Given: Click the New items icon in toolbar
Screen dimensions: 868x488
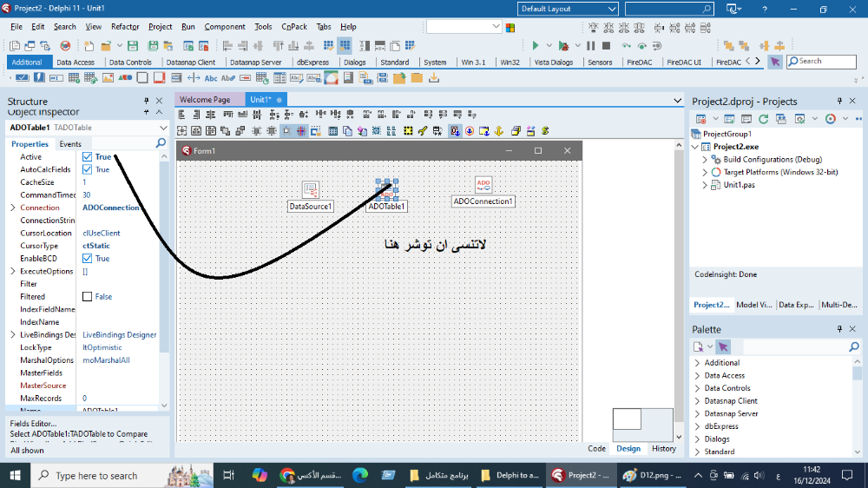Looking at the screenshot, I should pos(89,45).
